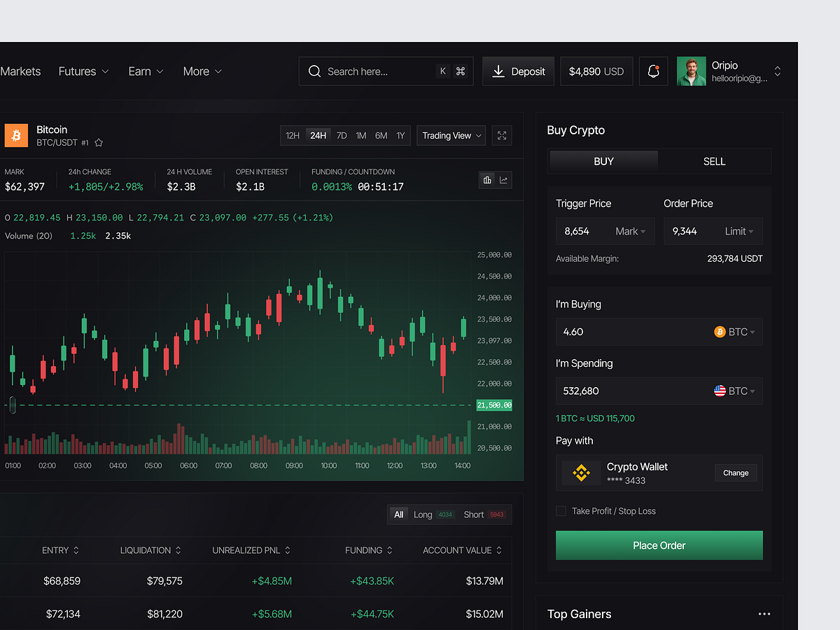Open the Futures dropdown menu
Screen dimensions: 840x630
[x=84, y=71]
